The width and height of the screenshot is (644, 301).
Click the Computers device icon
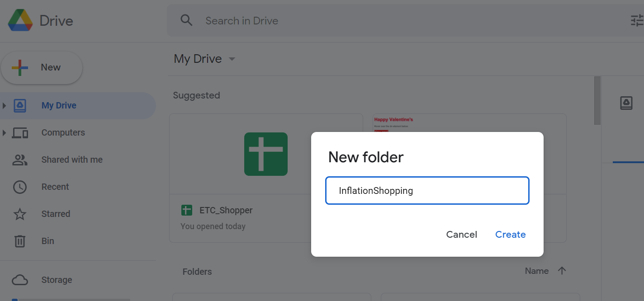pyautogui.click(x=20, y=133)
